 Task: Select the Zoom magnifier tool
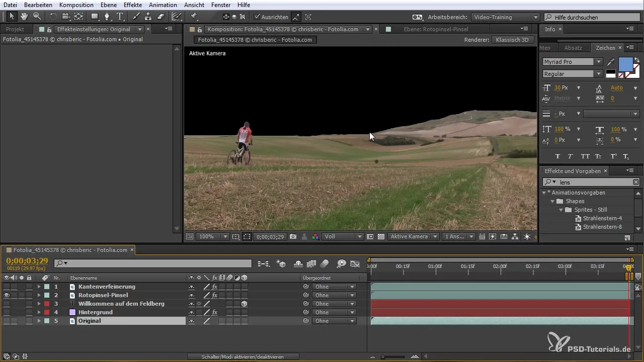(x=36, y=17)
